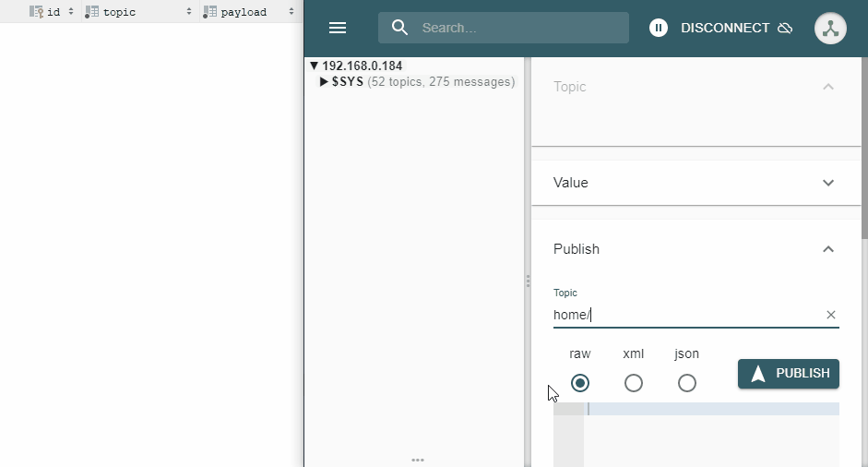The height and width of the screenshot is (467, 868).
Task: Collapse the Publish panel
Action: tap(827, 249)
